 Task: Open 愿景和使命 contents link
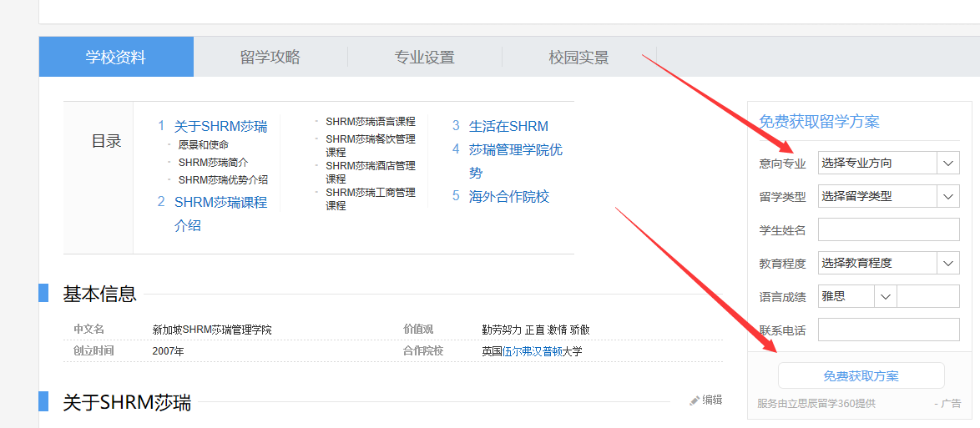point(203,145)
